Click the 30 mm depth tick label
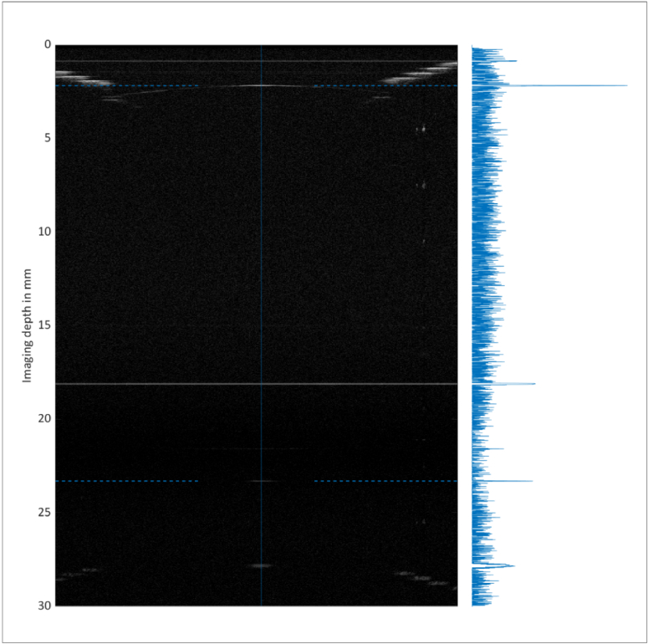648x644 pixels. tap(44, 606)
